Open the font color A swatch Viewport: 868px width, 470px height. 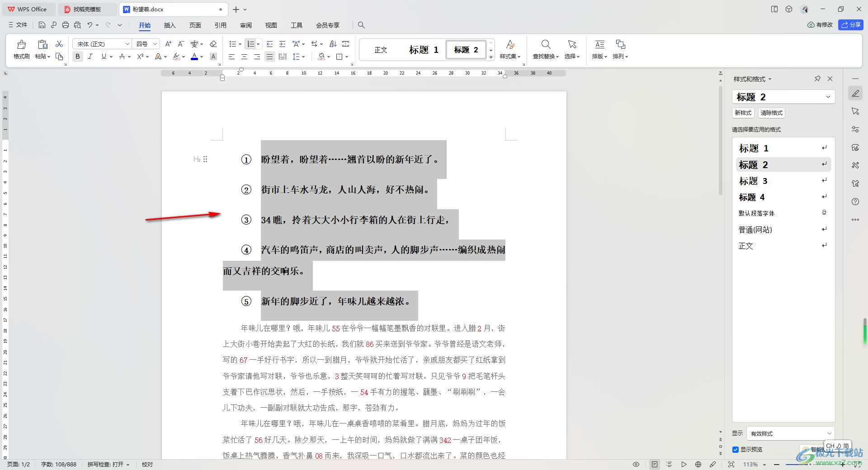tap(194, 56)
